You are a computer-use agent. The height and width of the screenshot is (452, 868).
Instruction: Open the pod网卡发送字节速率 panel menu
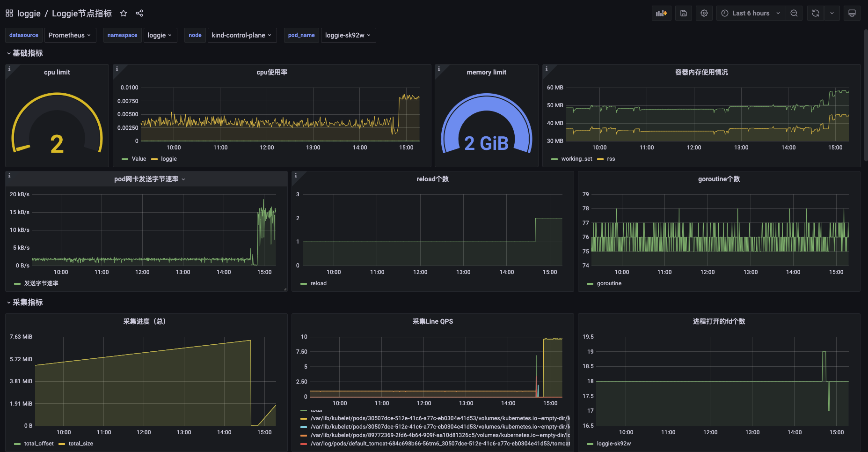[x=183, y=179]
